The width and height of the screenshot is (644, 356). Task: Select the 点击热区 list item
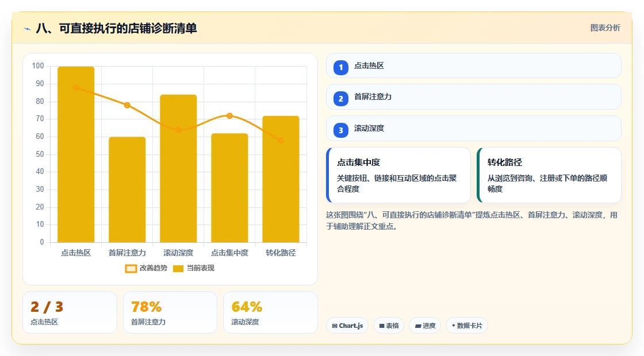click(474, 65)
